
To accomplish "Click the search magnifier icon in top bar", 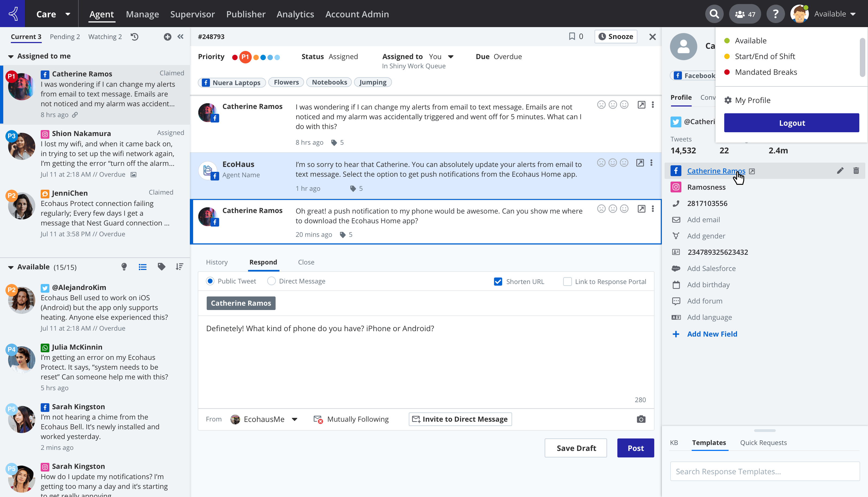I will [x=714, y=14].
